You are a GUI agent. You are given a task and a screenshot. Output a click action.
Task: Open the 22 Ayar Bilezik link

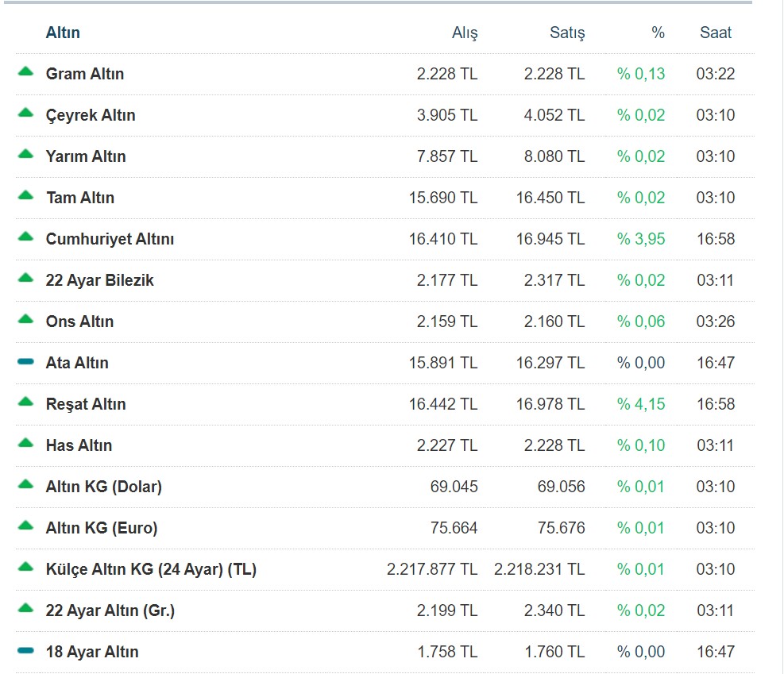100,280
